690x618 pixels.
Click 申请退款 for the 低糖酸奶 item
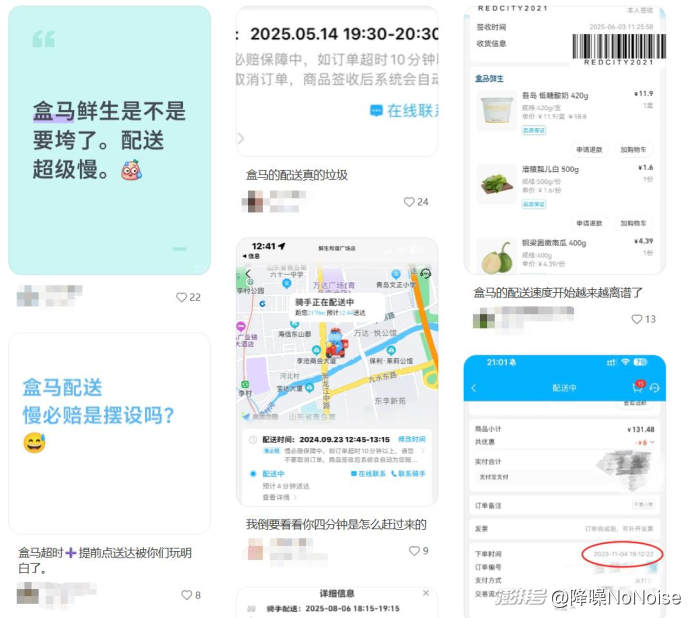click(588, 148)
